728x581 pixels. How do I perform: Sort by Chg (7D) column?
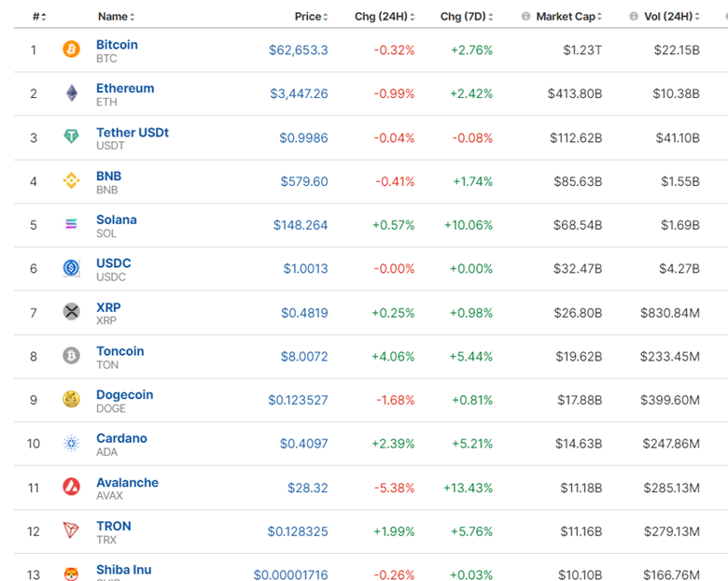(467, 17)
